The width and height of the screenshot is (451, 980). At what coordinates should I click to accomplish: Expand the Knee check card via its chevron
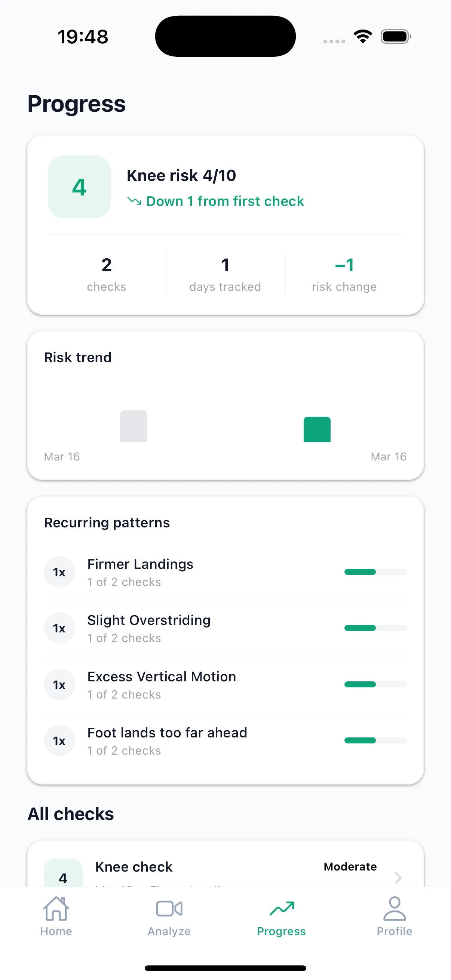pos(398,878)
